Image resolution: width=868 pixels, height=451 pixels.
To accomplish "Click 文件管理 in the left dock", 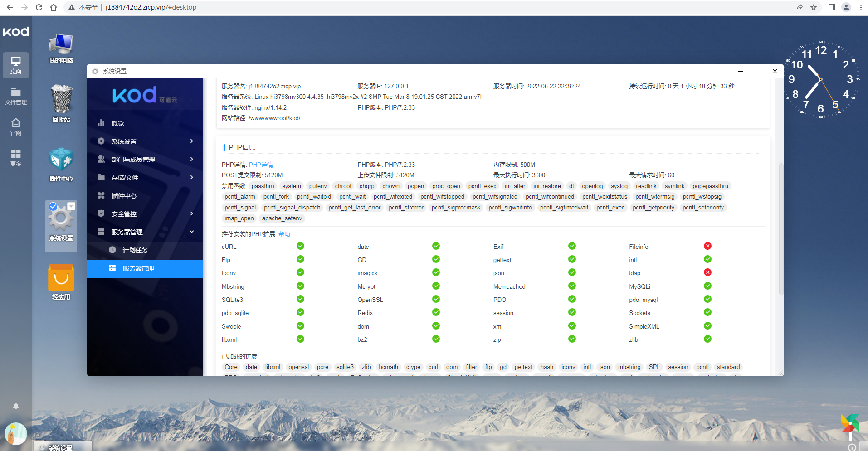I will tap(16, 96).
